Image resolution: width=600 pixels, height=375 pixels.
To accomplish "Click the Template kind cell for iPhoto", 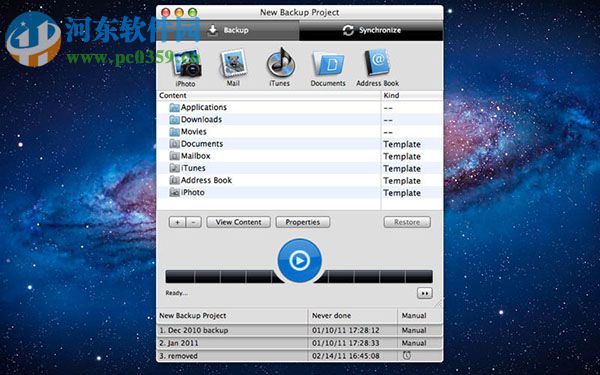I will click(402, 193).
